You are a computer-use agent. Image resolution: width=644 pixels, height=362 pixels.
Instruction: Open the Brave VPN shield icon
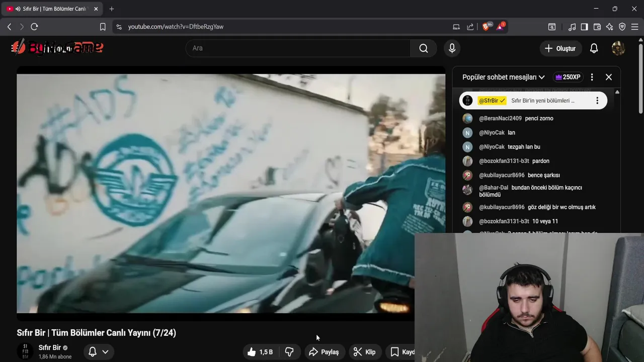[622, 27]
